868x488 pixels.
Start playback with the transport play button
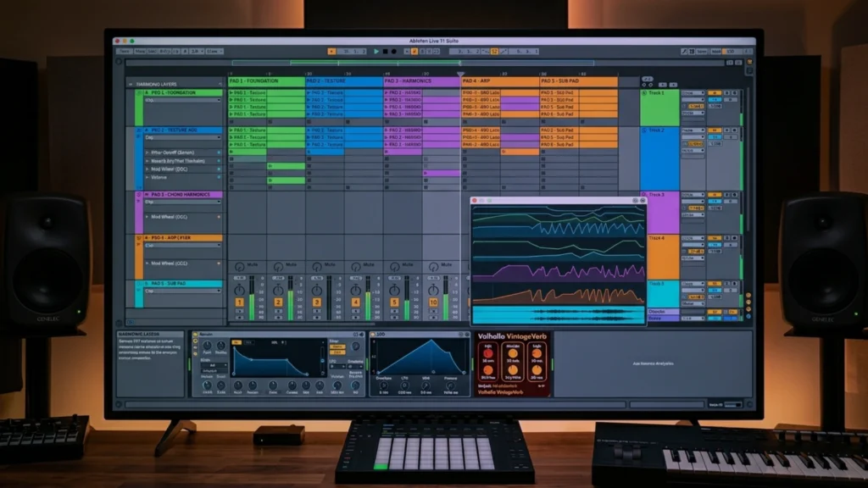tap(376, 52)
